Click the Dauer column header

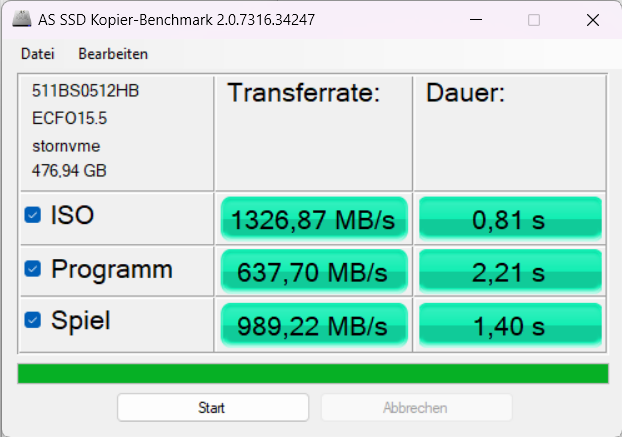point(466,94)
